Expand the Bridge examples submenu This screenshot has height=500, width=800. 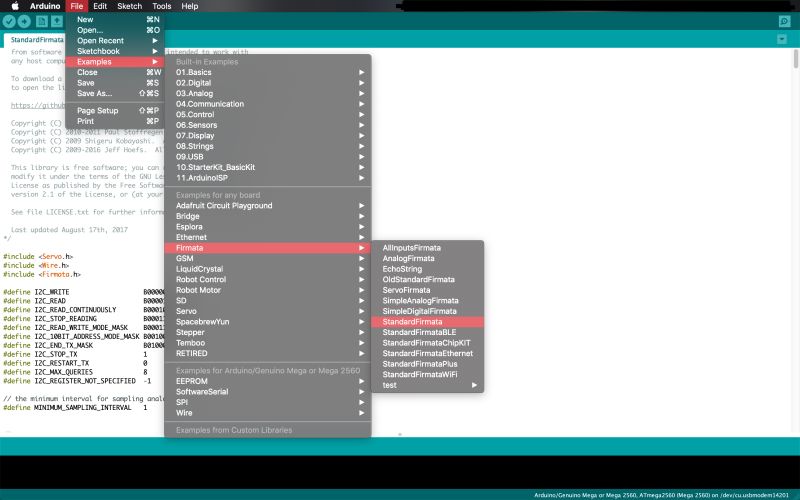click(268, 216)
